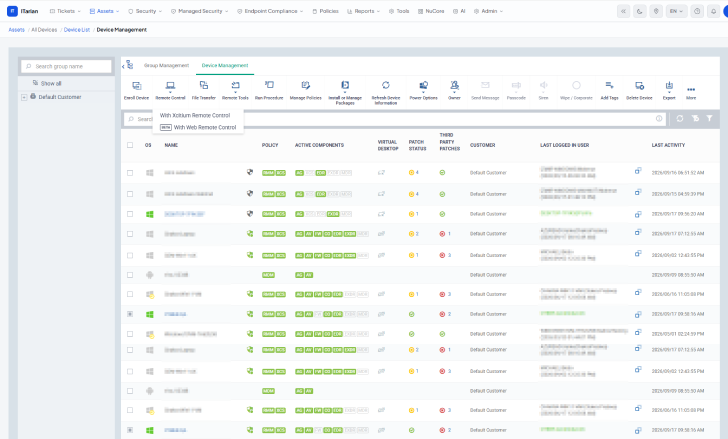
Task: Choose With Web Remote Control
Action: click(198, 127)
